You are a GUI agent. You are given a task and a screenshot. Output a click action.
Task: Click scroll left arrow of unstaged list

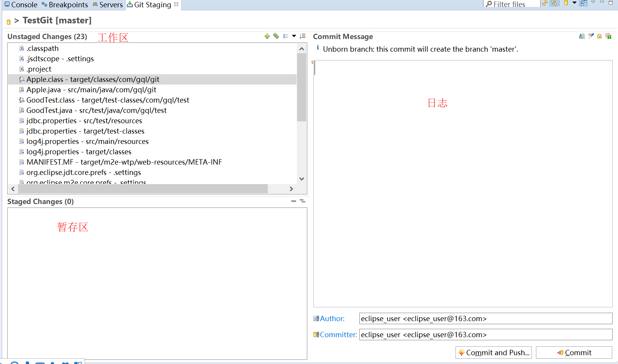[13, 189]
